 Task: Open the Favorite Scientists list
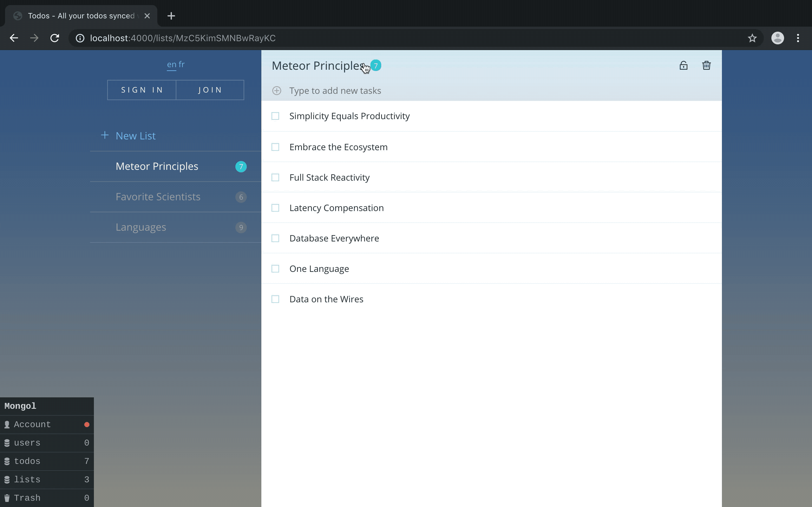(x=158, y=197)
